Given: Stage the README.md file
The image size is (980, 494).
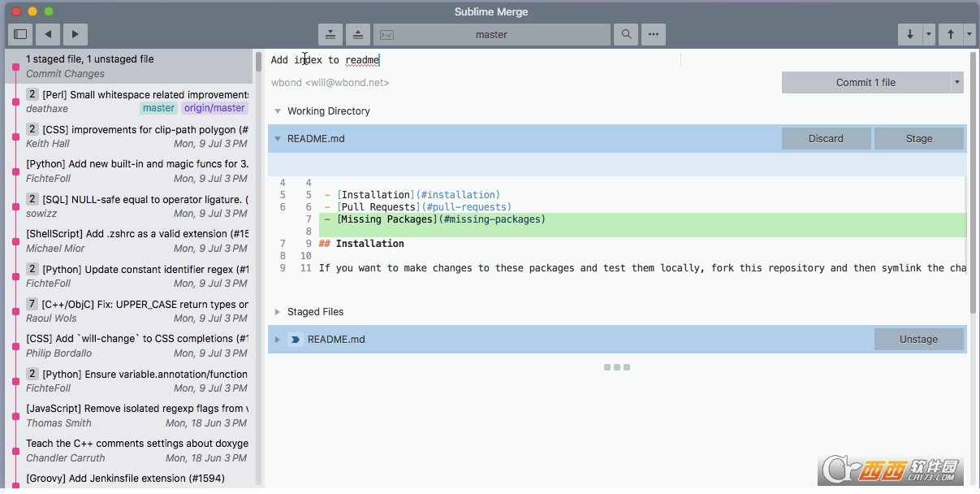Looking at the screenshot, I should pyautogui.click(x=919, y=138).
